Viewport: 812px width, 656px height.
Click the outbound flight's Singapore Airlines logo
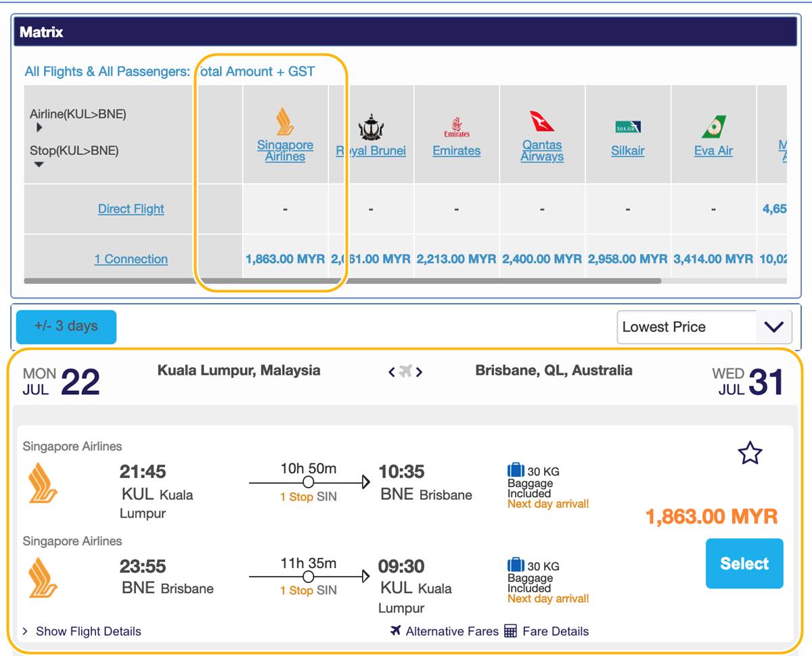(43, 483)
